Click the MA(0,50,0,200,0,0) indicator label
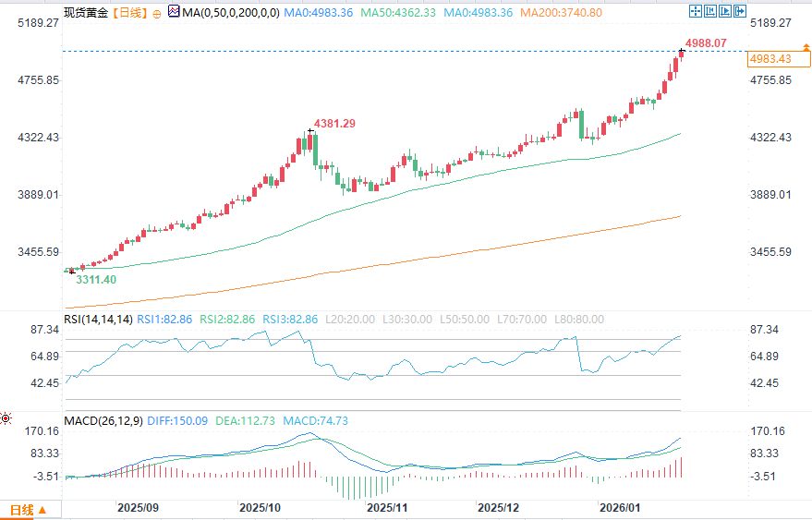The width and height of the screenshot is (812, 520). point(231,13)
